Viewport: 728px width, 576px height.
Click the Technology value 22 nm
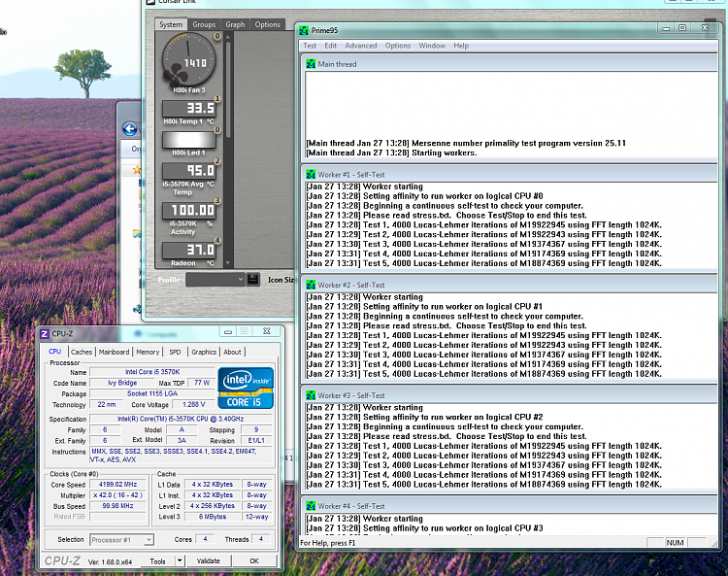coord(107,405)
